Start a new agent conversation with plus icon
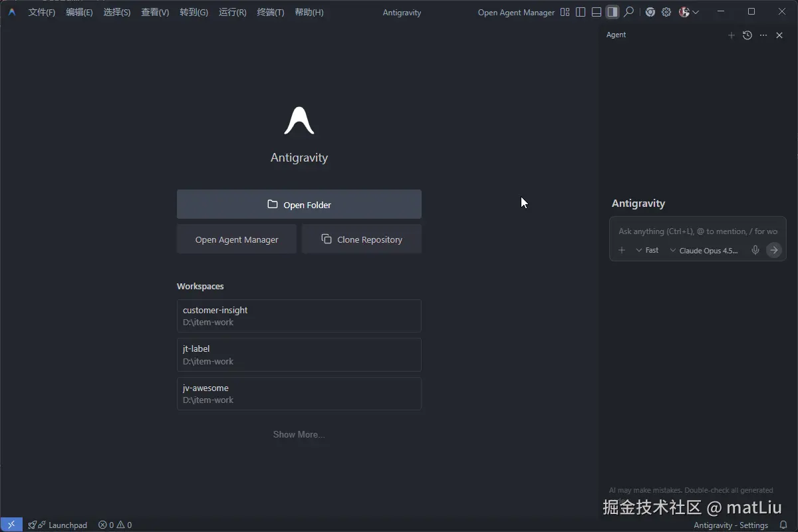This screenshot has width=798, height=532. (731, 35)
